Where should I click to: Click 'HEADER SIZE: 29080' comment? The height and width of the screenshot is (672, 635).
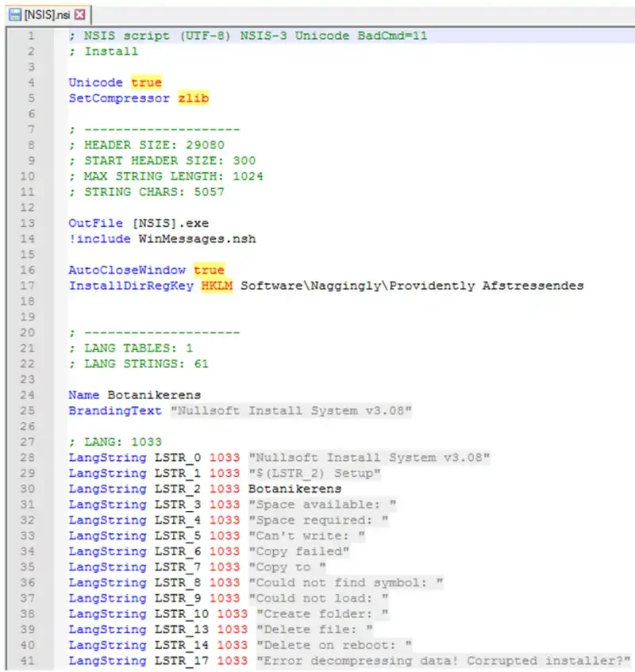154,145
